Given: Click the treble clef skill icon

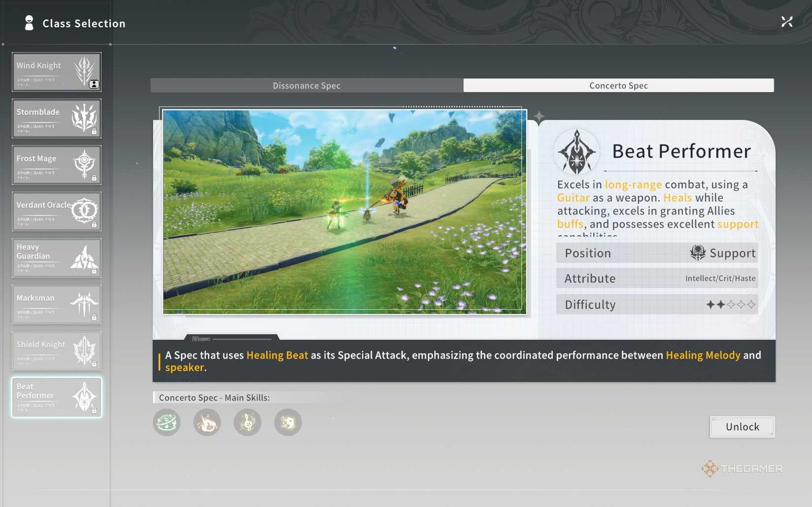Looking at the screenshot, I should pyautogui.click(x=248, y=422).
